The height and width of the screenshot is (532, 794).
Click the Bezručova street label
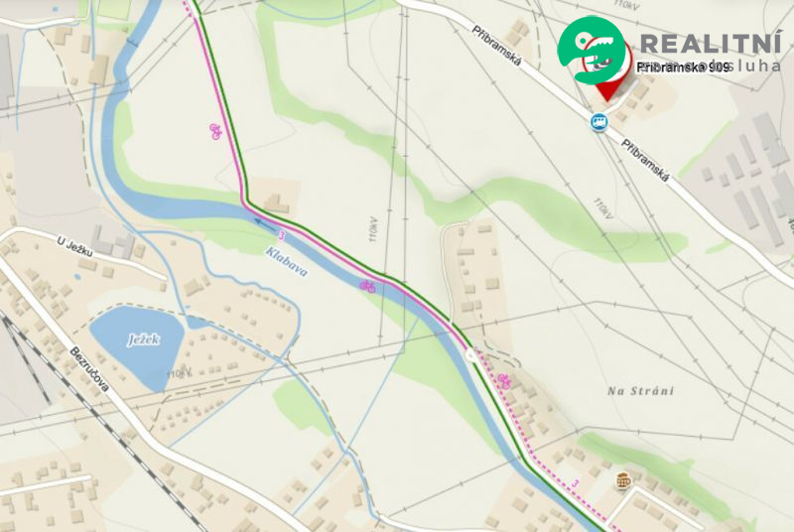(x=89, y=369)
